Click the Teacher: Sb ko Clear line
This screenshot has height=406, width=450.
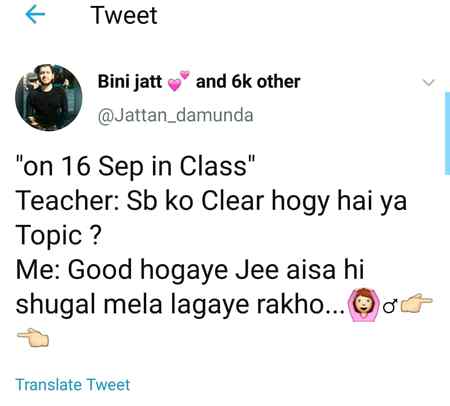211,202
